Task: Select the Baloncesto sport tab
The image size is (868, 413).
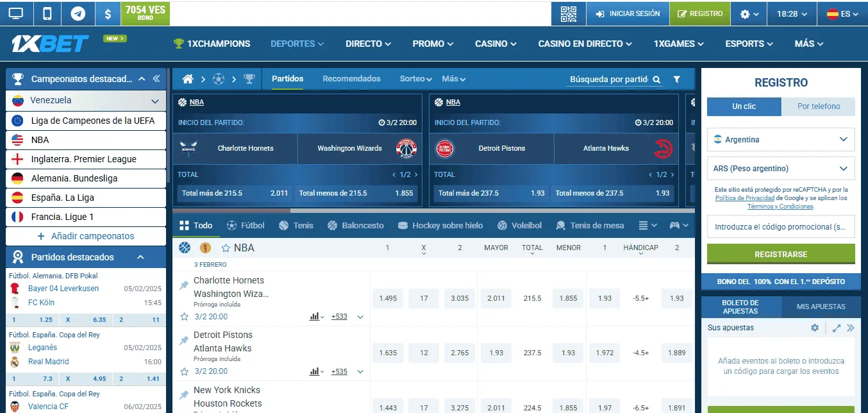Action: click(355, 225)
